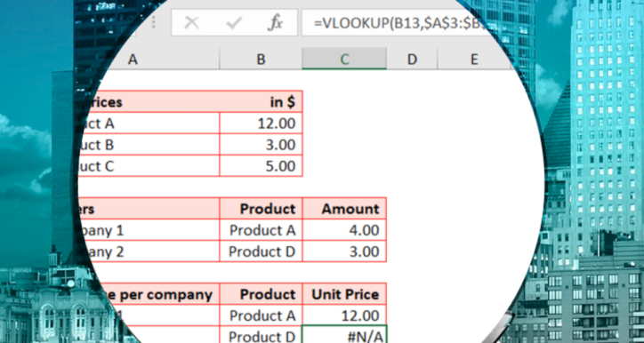Click the 'Product' header in the orders table
644x343 pixels.
pos(261,209)
